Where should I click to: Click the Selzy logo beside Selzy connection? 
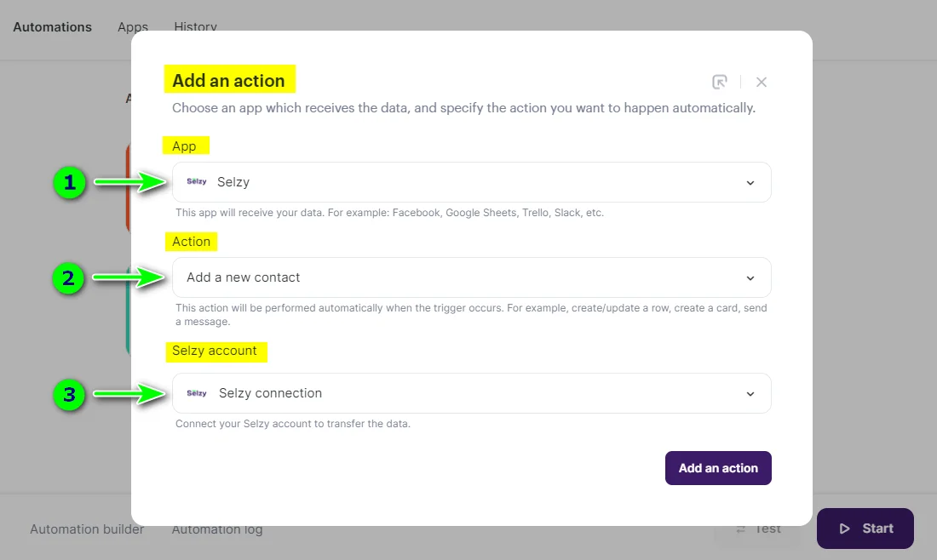pyautogui.click(x=196, y=392)
